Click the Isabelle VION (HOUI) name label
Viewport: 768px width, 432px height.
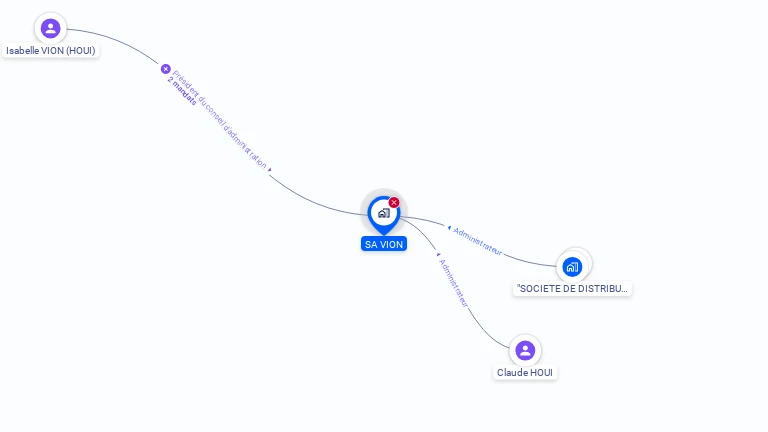[50, 50]
